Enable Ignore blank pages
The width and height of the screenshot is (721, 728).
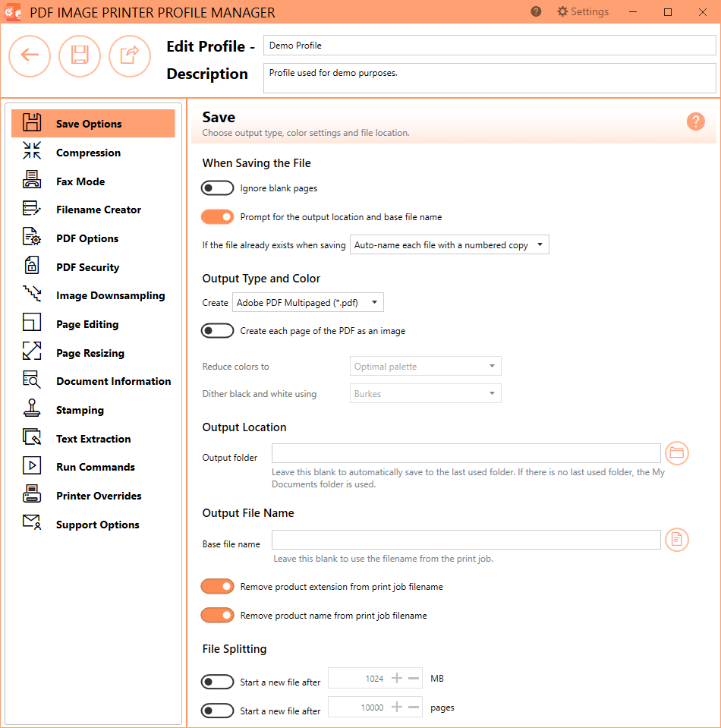pos(218,188)
